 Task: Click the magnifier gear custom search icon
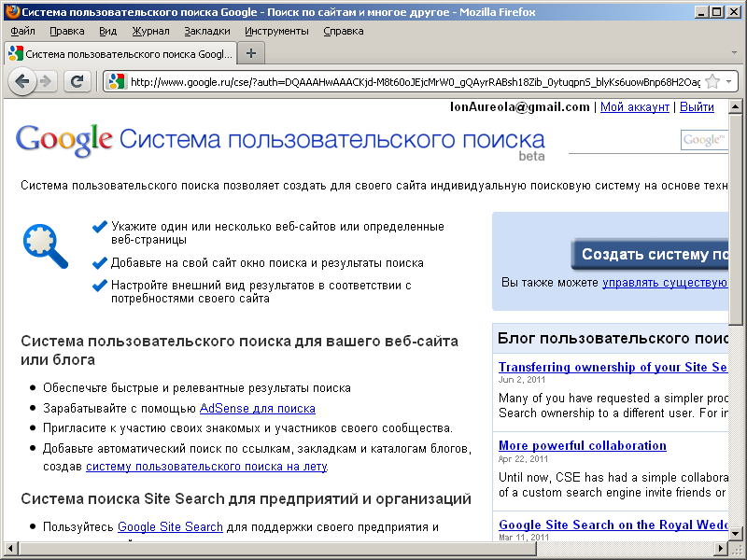click(x=45, y=245)
